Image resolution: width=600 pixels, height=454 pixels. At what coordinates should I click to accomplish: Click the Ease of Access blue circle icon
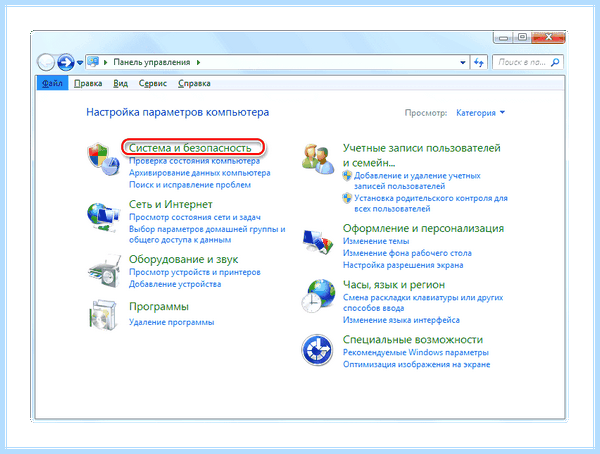317,350
